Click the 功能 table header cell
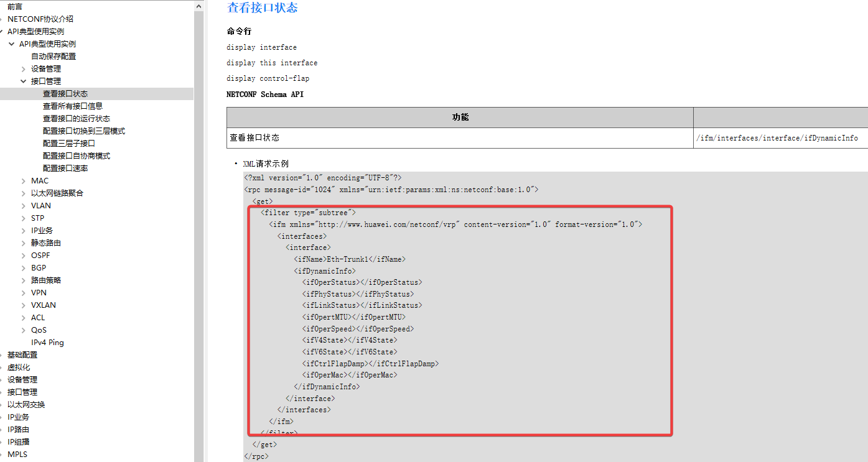Viewport: 868px width, 462px height. pyautogui.click(x=460, y=118)
